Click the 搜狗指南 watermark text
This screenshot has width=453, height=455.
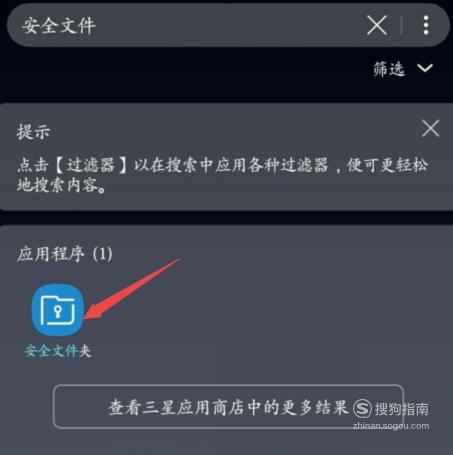click(x=402, y=409)
